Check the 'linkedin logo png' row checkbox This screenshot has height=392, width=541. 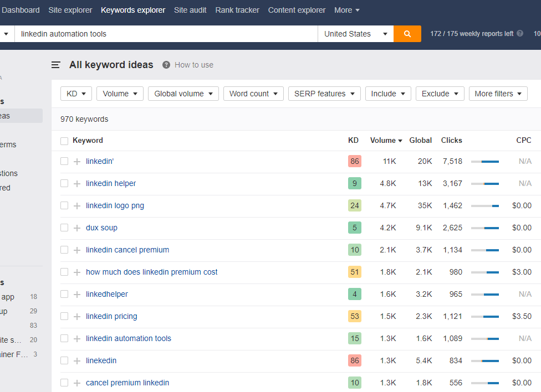coord(64,205)
